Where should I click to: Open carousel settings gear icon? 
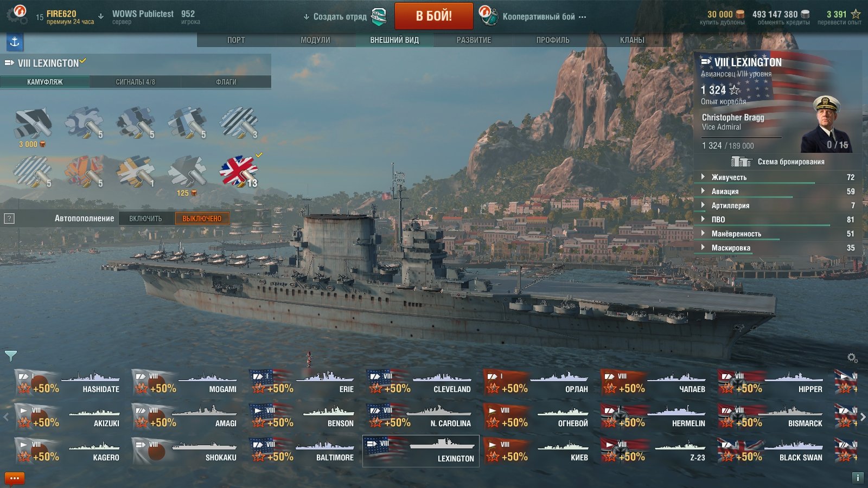point(852,358)
